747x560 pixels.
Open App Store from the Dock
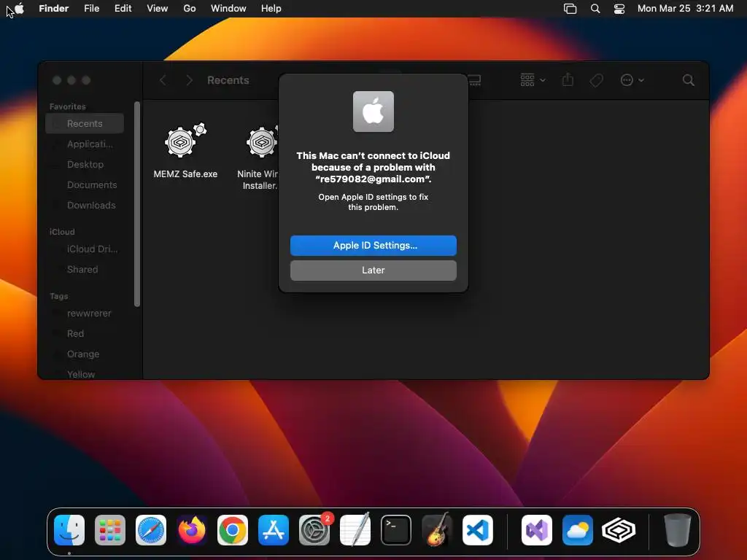click(274, 530)
